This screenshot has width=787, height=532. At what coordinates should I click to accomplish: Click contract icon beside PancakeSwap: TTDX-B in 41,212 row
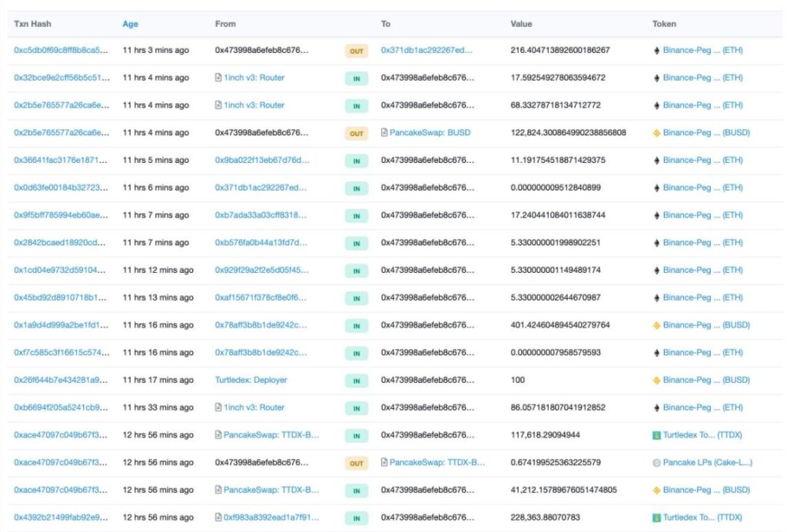(x=218, y=490)
